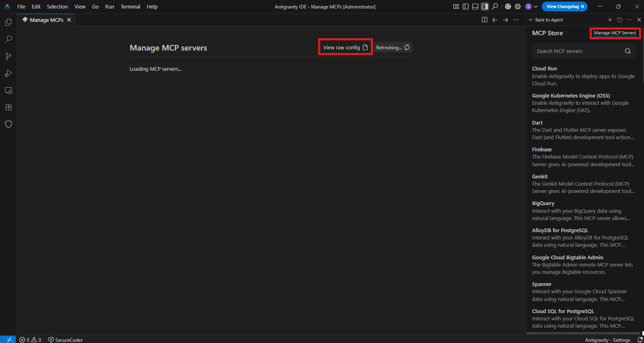Click View raw config button

[x=345, y=47]
